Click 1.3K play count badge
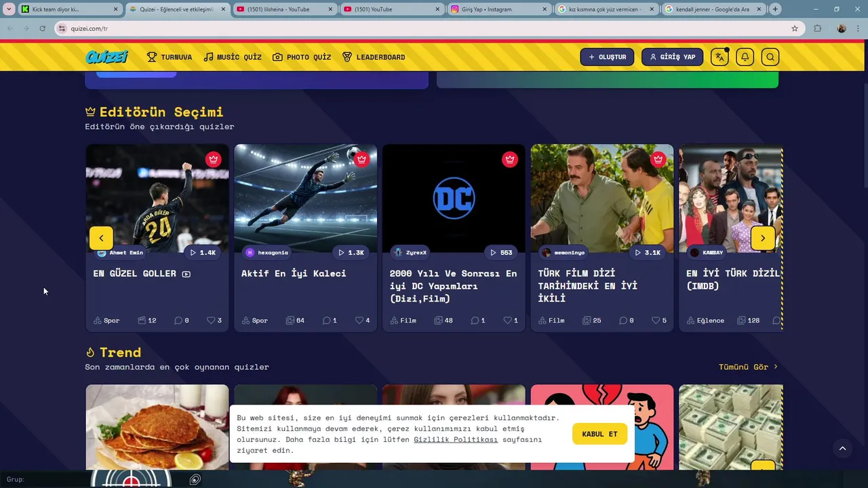 tap(351, 252)
